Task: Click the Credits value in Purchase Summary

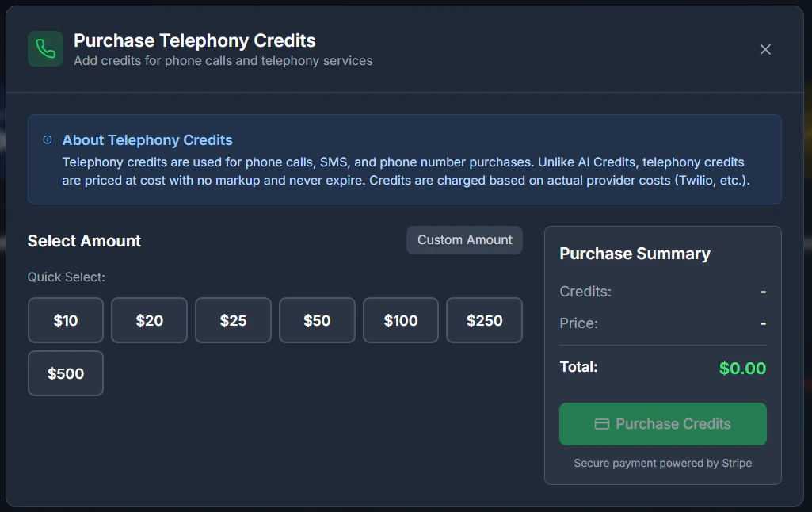Action: (762, 292)
